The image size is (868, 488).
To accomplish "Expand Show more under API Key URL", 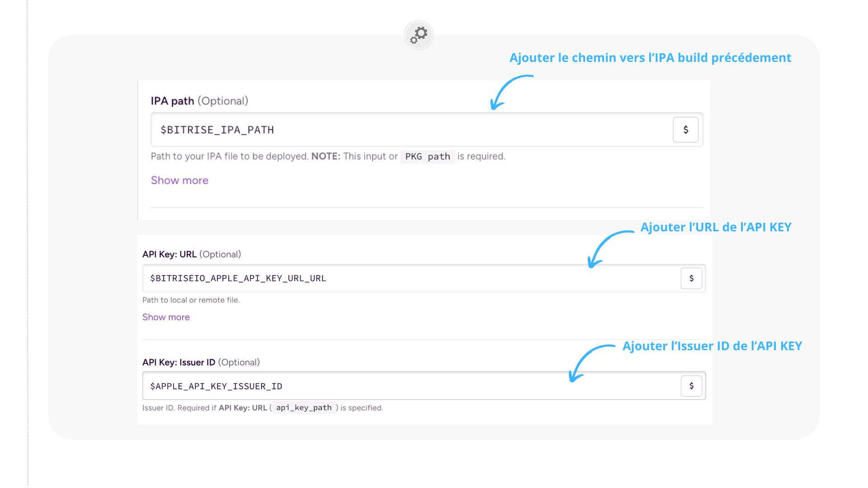I will click(166, 317).
